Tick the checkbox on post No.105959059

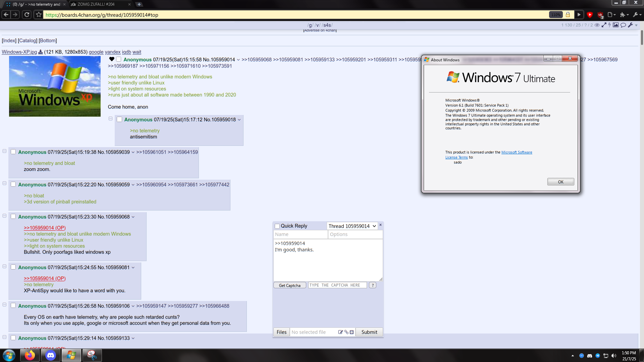[13, 184]
